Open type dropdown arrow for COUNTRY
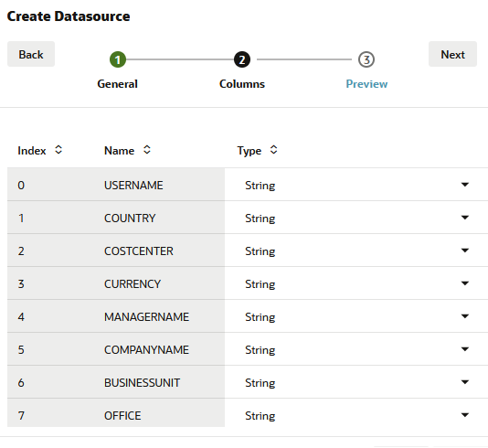 coord(465,218)
